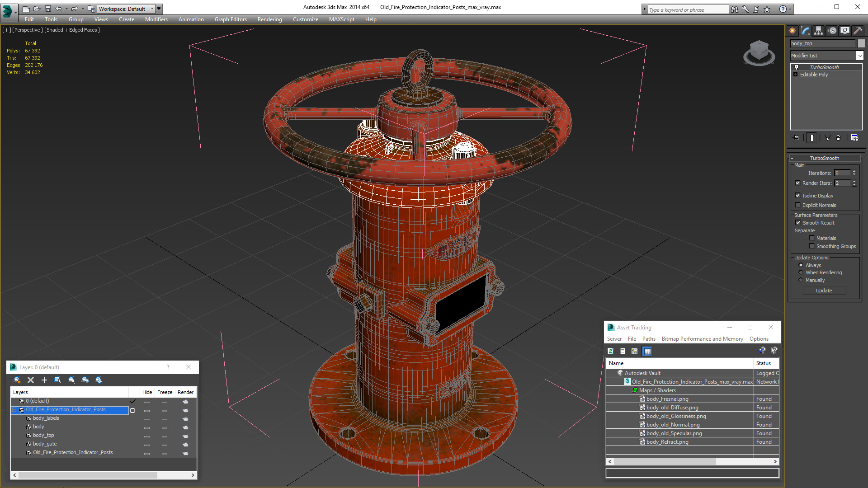Select Always update option radio
This screenshot has width=868, height=488.
(801, 265)
